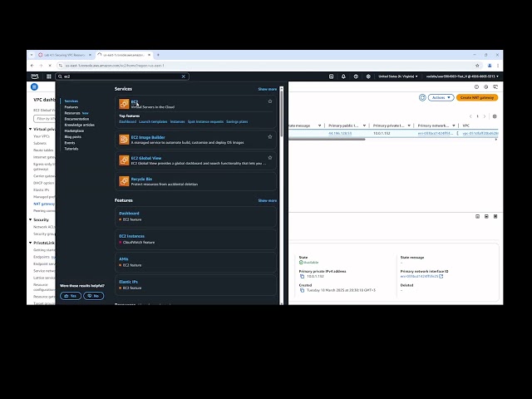Open the EC2 Global View icon
This screenshot has width=532, height=399.
point(124,160)
